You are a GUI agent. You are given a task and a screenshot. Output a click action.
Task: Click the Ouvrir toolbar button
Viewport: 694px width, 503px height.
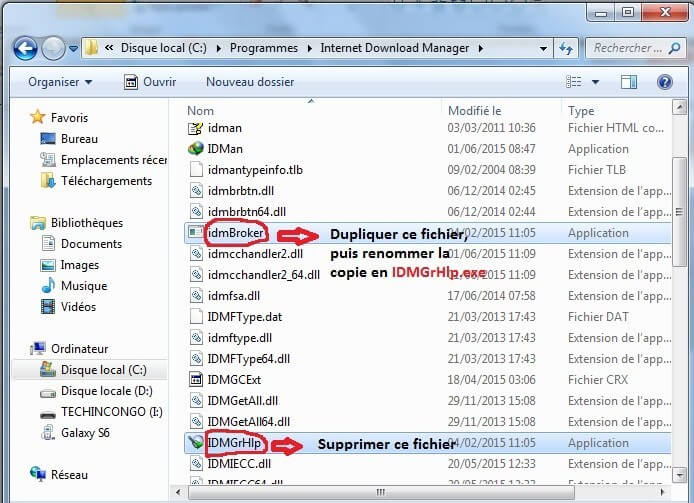click(x=150, y=82)
